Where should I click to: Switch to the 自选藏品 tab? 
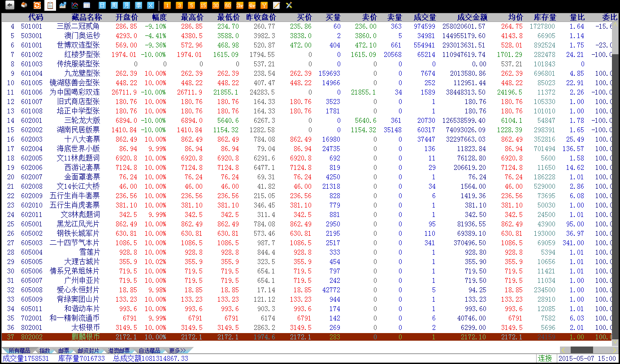[149, 351]
